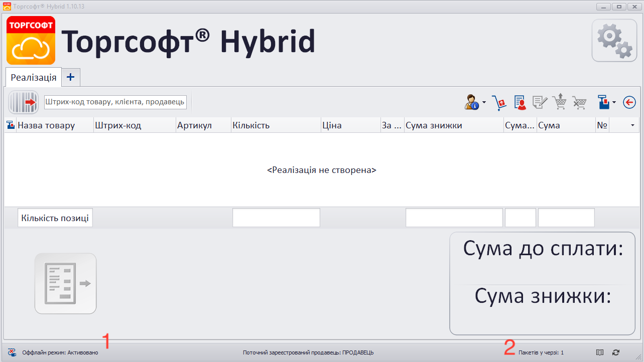Image resolution: width=644 pixels, height=362 pixels.
Task: Click the return goods cart icon
Action: (x=499, y=102)
